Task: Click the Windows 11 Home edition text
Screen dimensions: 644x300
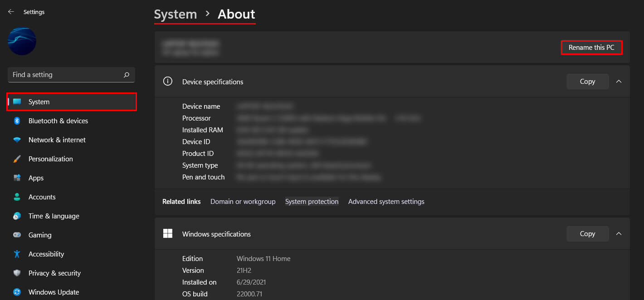Action: pos(263,259)
